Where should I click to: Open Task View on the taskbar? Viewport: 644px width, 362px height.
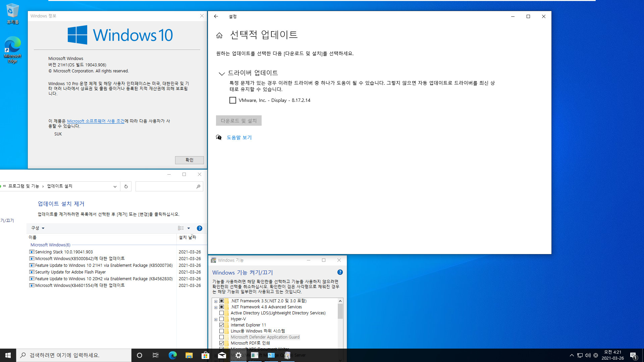[x=156, y=355]
